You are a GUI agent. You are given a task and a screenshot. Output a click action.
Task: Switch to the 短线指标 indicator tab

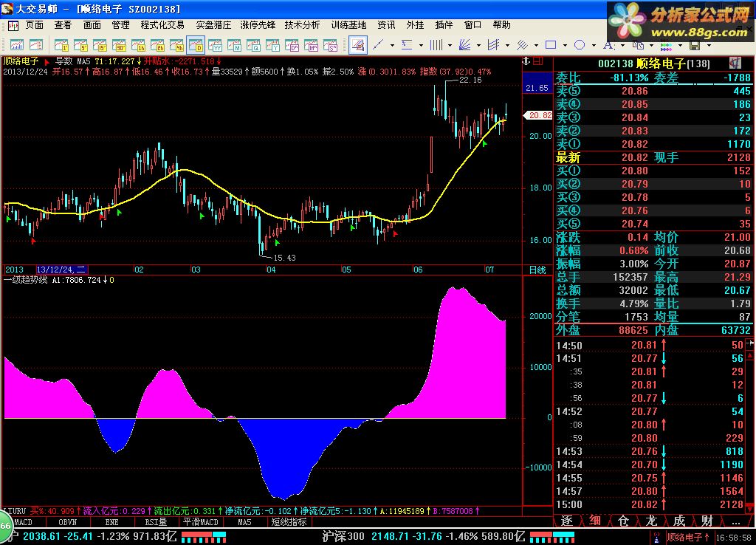[289, 522]
